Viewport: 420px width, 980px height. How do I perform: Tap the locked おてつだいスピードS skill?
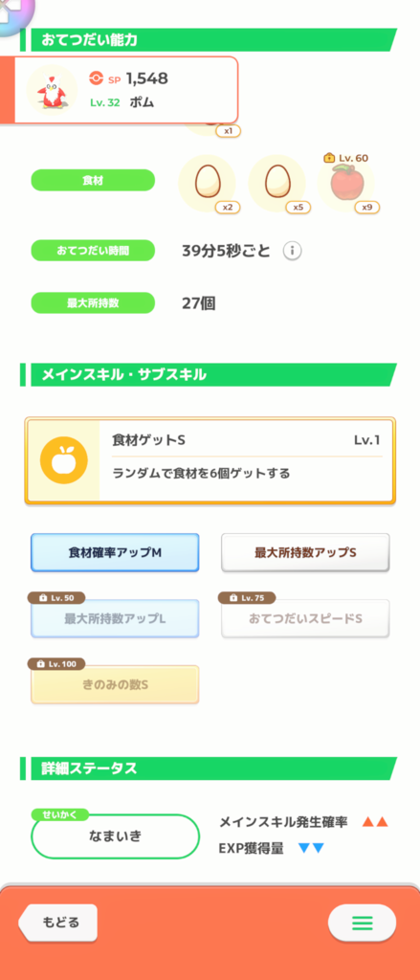click(x=305, y=619)
